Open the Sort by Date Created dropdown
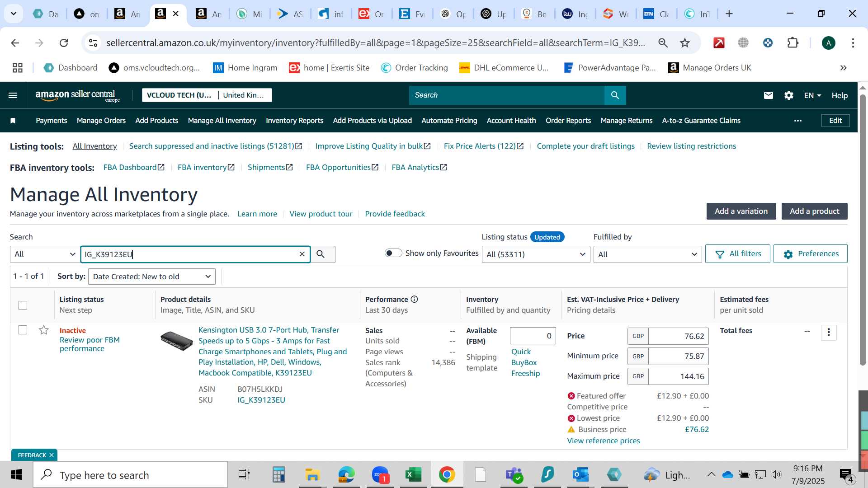 point(152,277)
